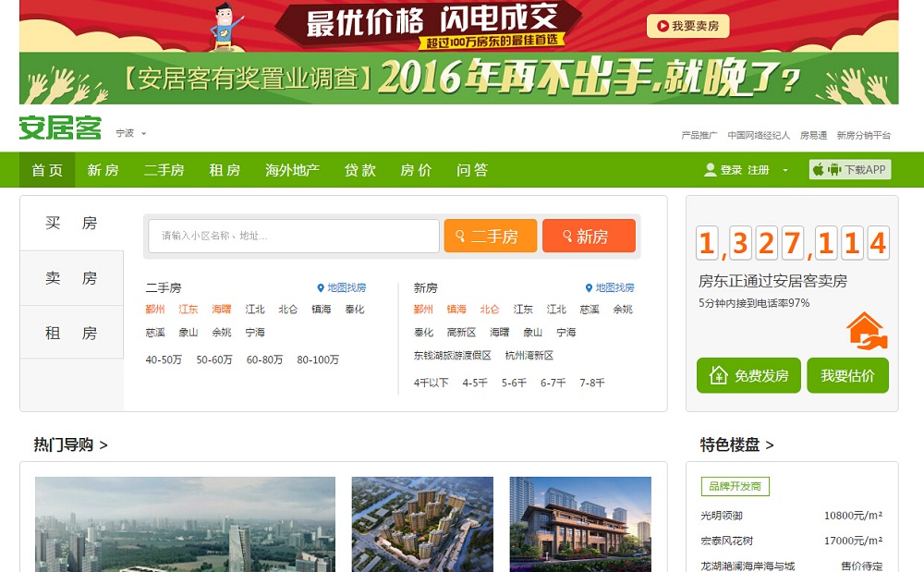Open the aerial residential complex thumbnail
This screenshot has height=572, width=924.
tap(422, 524)
